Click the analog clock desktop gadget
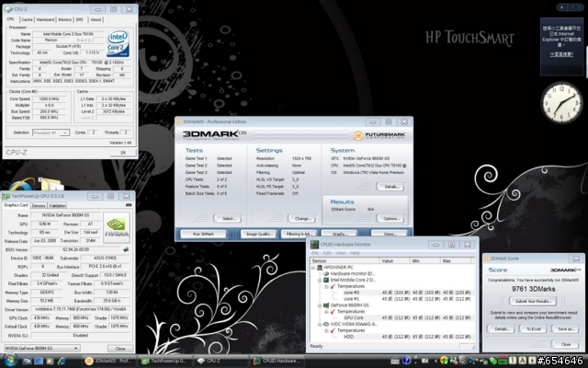Screen dimensions: 588x368 [x=561, y=103]
